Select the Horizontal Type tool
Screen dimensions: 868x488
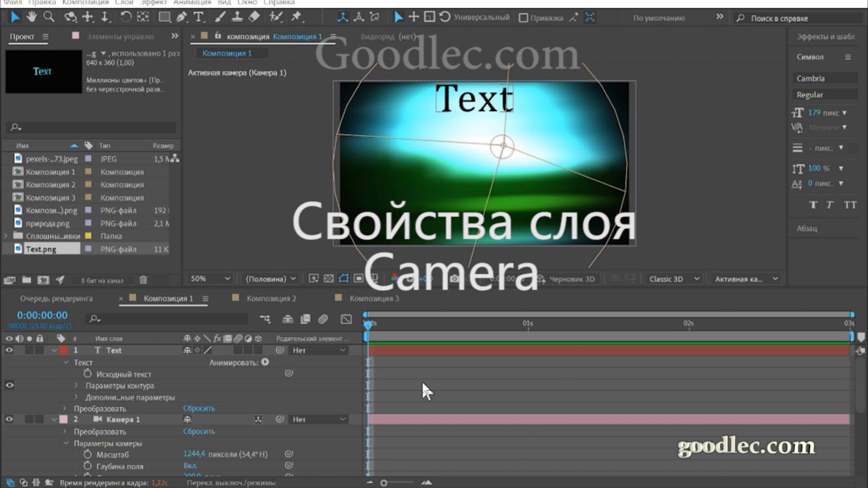pyautogui.click(x=198, y=17)
